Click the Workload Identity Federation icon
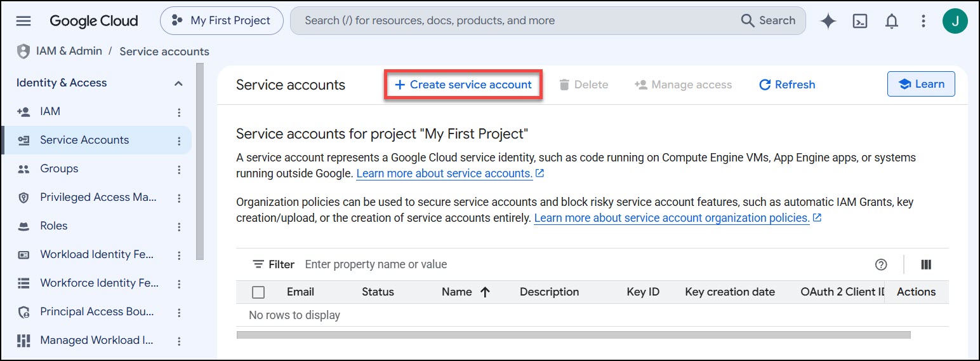 [23, 255]
